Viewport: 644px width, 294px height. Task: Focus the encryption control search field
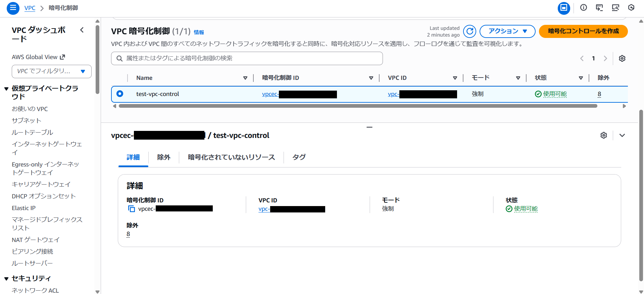(x=247, y=58)
